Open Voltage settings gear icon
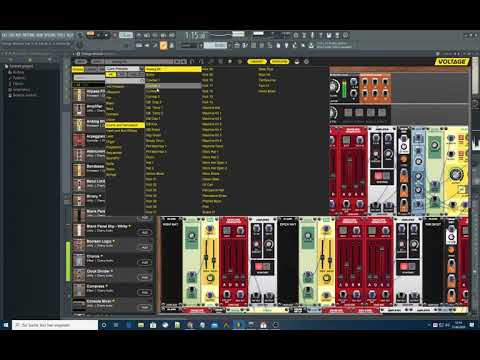This screenshot has height=360, width=480. pos(306,61)
